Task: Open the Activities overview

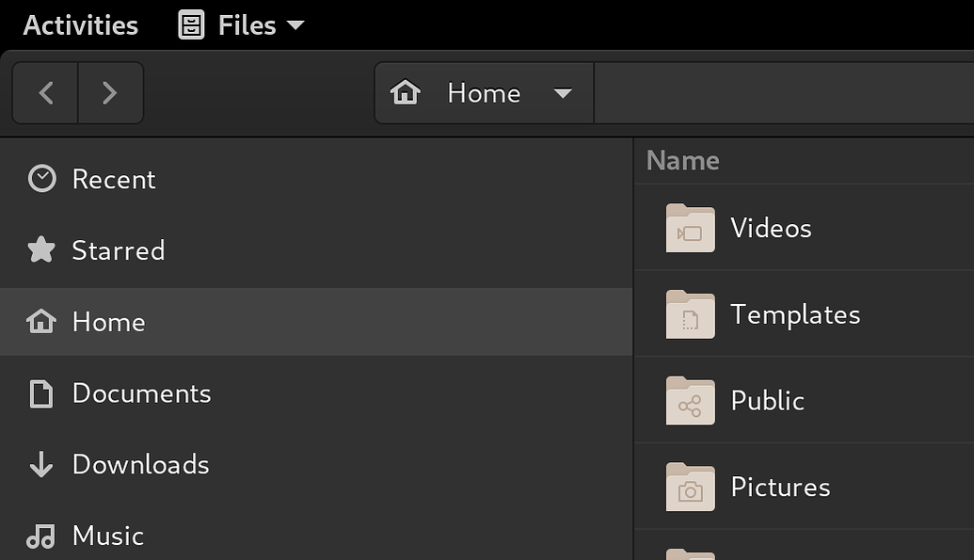Action: coord(81,25)
